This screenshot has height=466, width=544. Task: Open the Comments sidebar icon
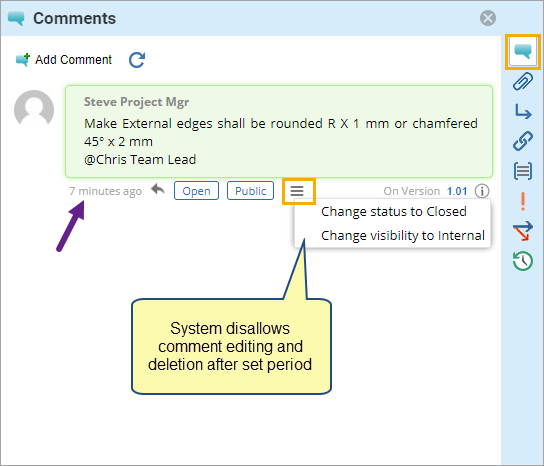522,52
